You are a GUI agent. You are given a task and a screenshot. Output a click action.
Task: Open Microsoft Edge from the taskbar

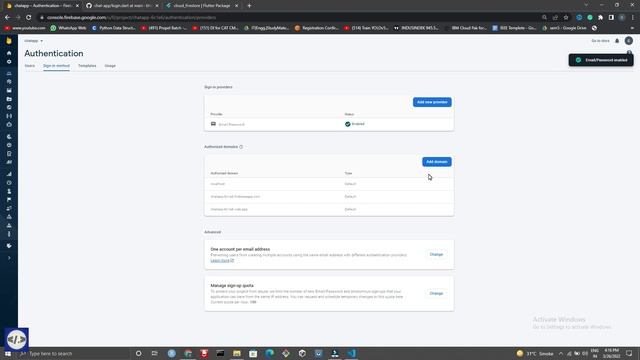coord(269,353)
